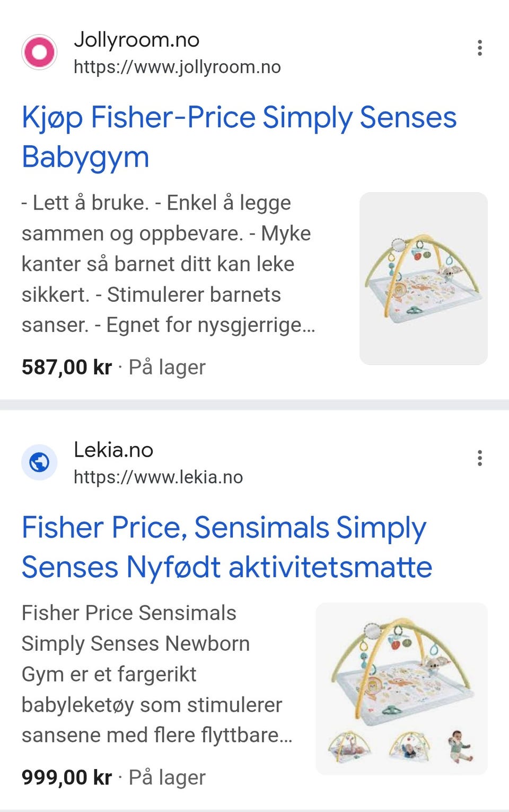Tap "På lager" next to 587,00 kr
Screen dimensions: 509x812
click(x=167, y=367)
